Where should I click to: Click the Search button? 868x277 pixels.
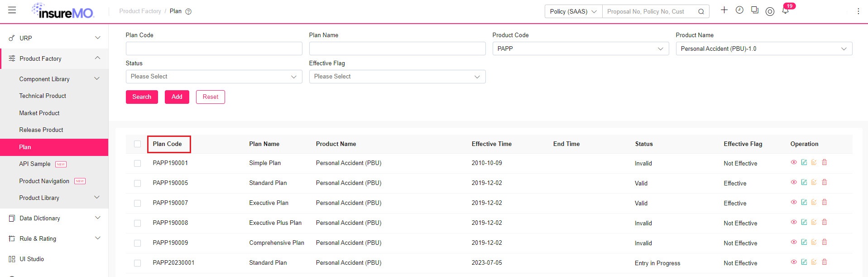click(142, 97)
